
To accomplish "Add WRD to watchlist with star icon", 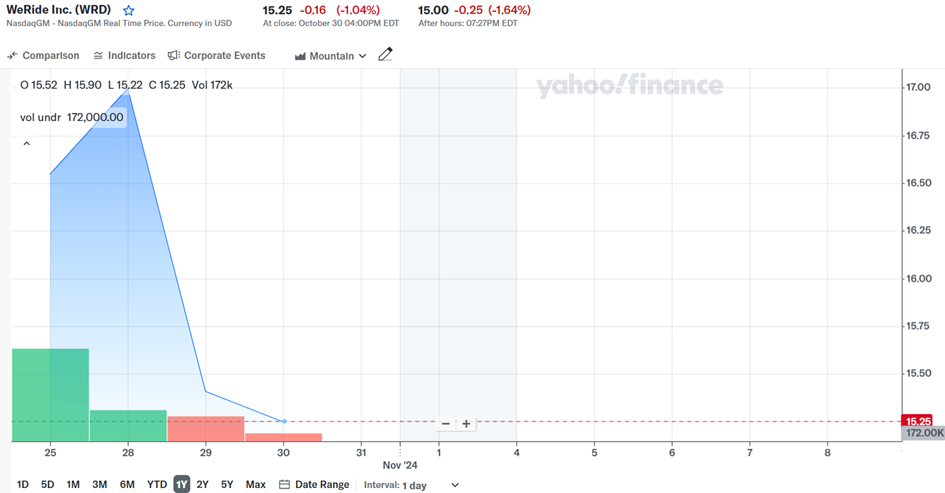I will [x=128, y=10].
